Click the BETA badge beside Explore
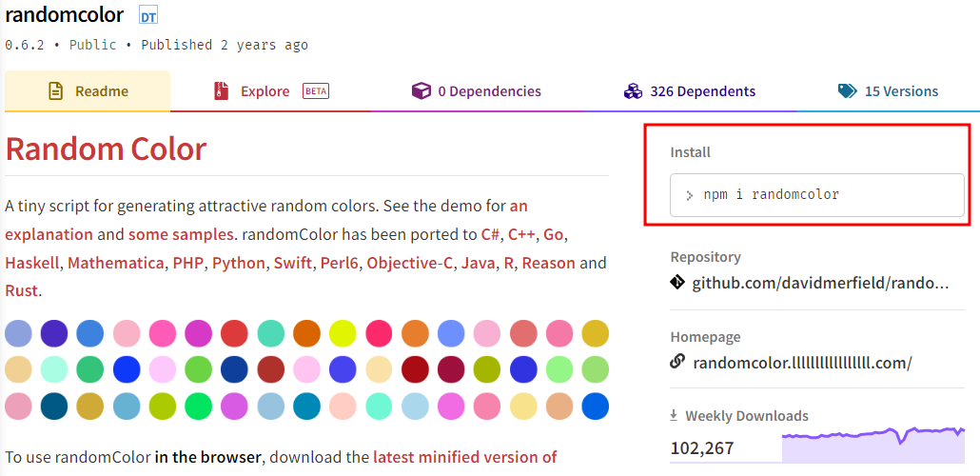Image resolution: width=980 pixels, height=476 pixels. pos(316,91)
